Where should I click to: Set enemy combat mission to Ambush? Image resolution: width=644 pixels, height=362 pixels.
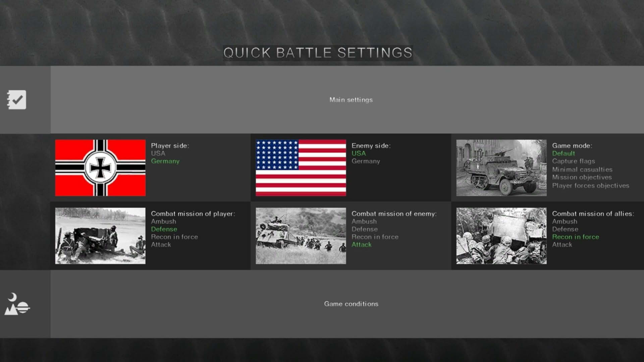click(364, 221)
